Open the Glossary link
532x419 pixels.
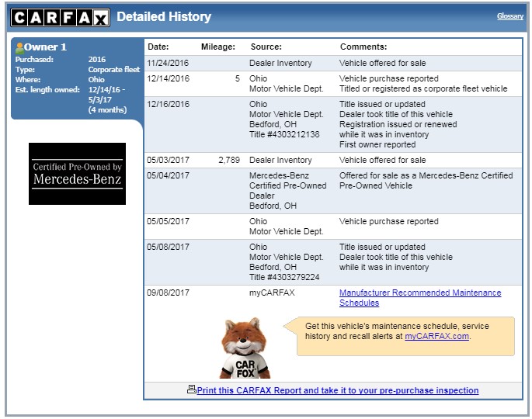[x=510, y=16]
